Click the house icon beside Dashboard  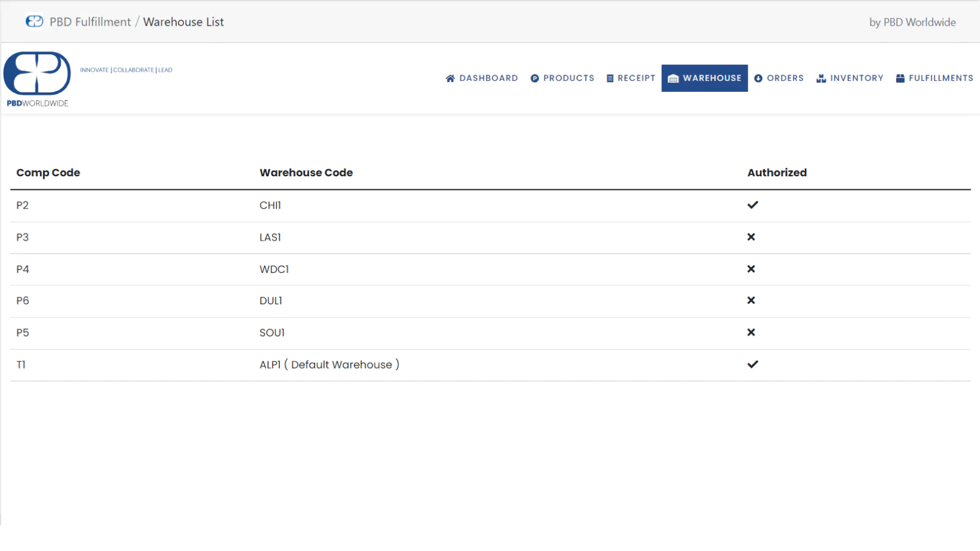point(450,78)
